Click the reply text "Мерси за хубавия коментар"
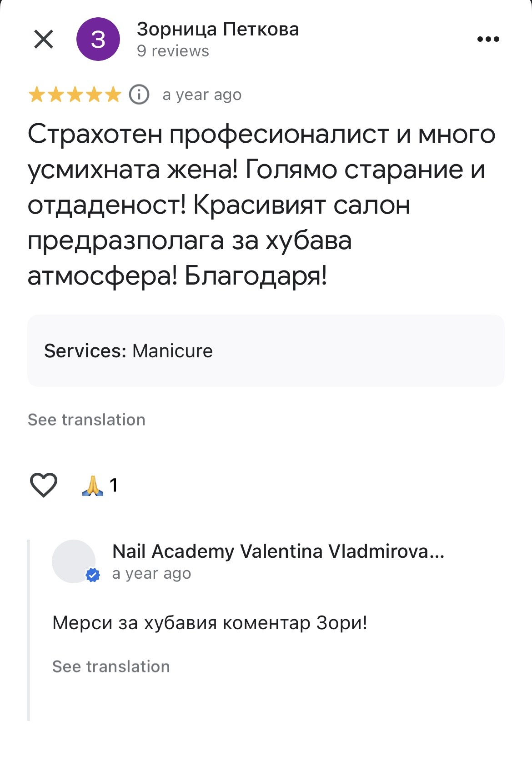This screenshot has height=771, width=532. tap(210, 623)
